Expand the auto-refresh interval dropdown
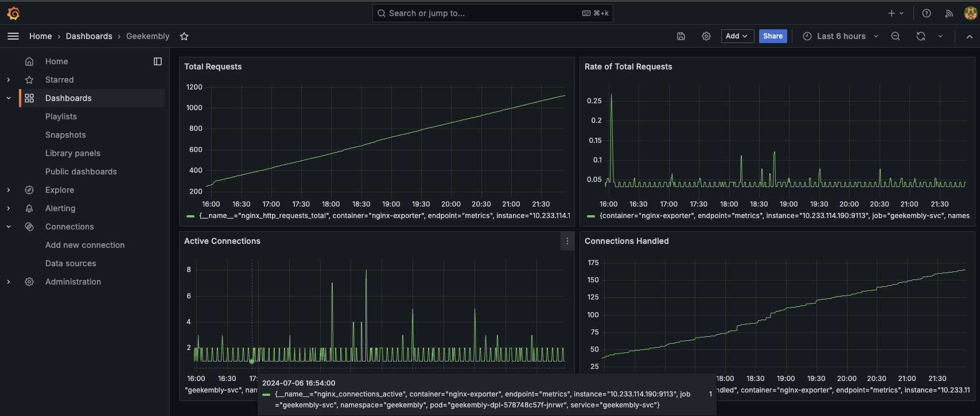The width and height of the screenshot is (980, 416). coord(940,36)
